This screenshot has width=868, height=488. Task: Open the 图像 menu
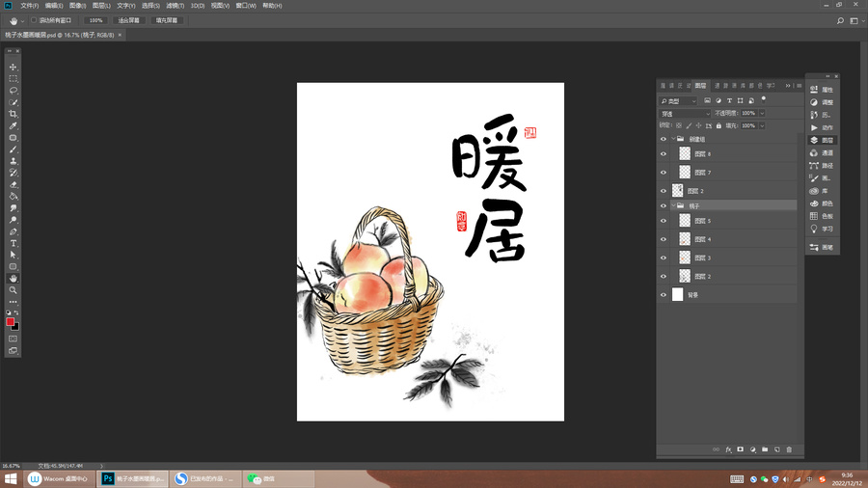coord(77,6)
